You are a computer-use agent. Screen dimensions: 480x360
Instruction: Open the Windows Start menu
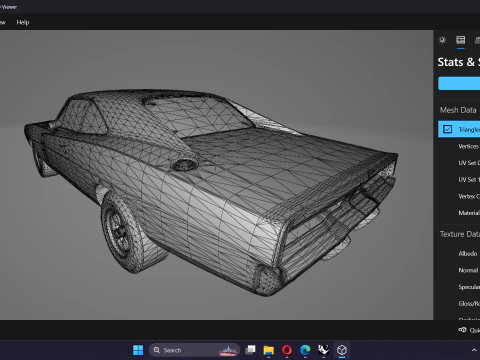[138, 350]
